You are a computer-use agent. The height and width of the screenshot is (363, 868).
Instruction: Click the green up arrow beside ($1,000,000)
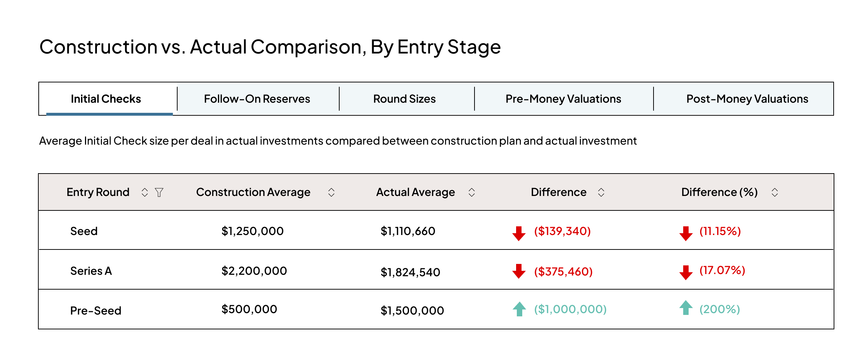[x=519, y=309]
